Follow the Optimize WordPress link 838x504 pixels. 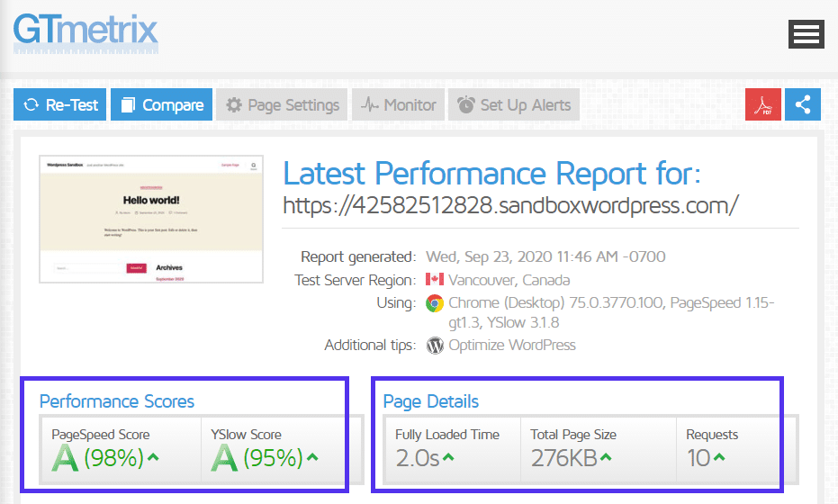point(512,345)
